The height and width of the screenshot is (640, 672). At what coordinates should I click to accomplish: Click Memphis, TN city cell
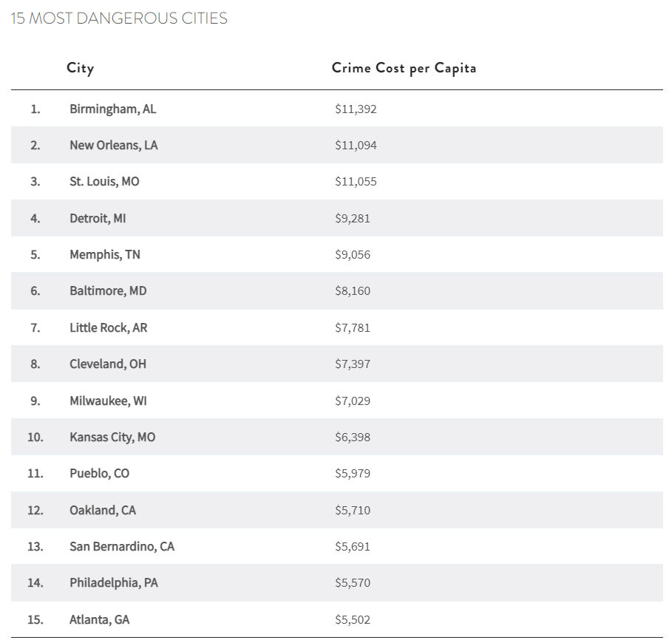point(105,254)
